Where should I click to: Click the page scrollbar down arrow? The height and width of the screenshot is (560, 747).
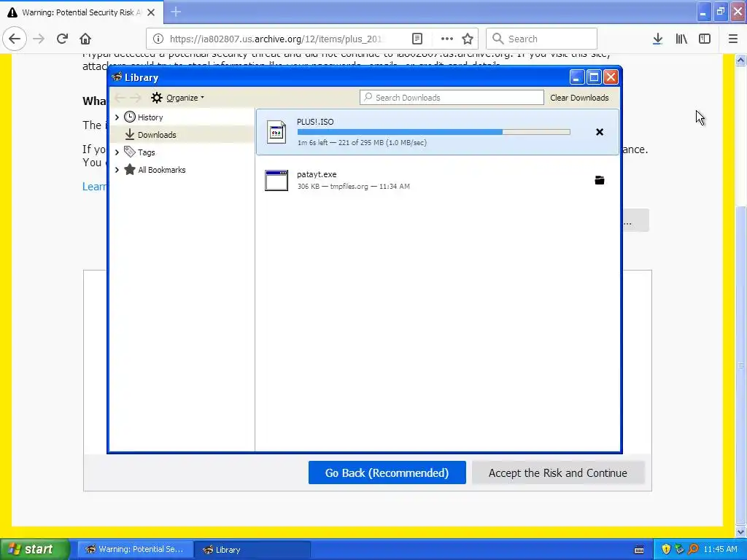click(x=741, y=532)
